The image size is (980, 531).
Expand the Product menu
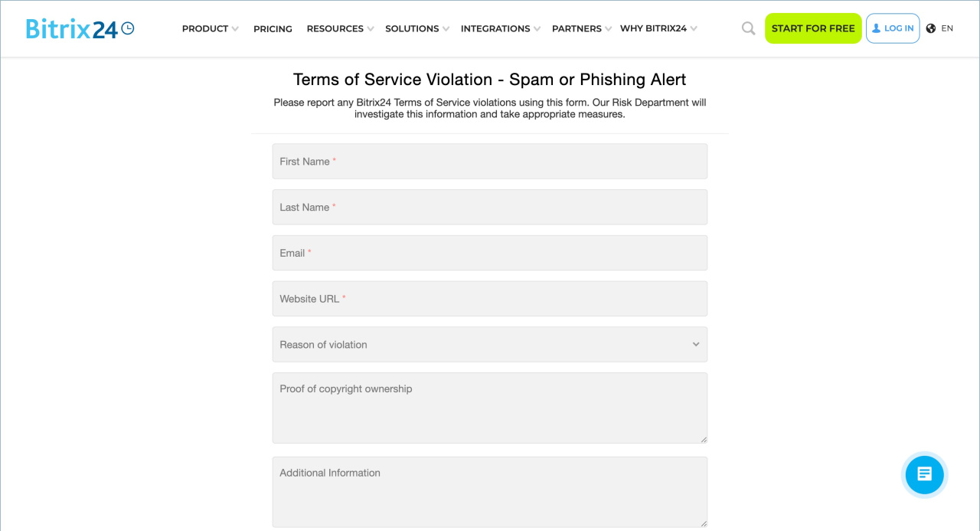[x=210, y=28]
